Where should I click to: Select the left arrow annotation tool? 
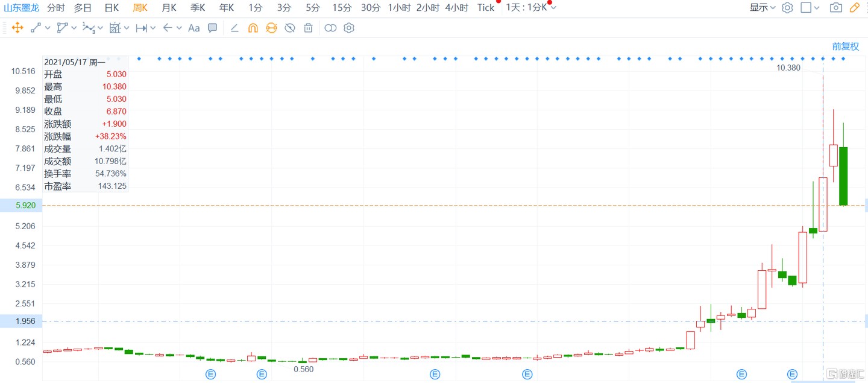click(x=168, y=28)
